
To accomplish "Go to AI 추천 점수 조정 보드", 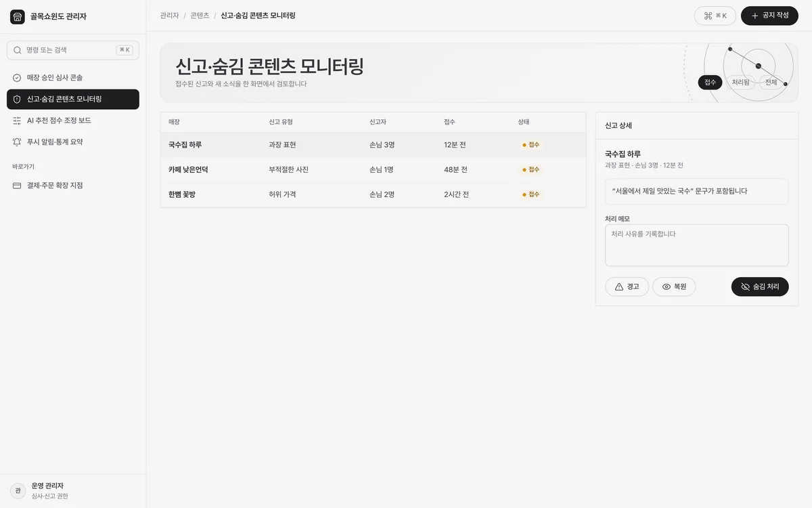I will 73,121.
